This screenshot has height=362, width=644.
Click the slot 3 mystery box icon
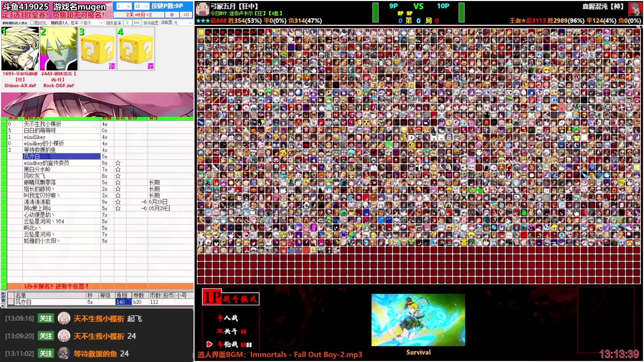pos(98,49)
